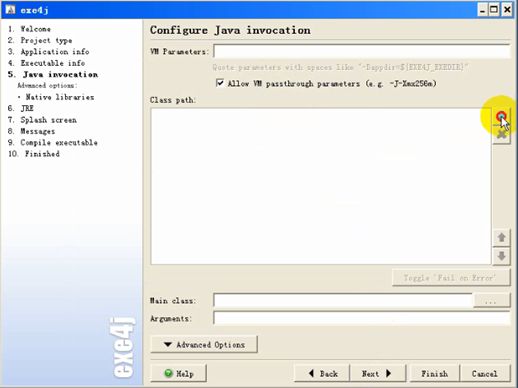Viewport: 518px width, 388px height.
Task: Focus the Arguments input field
Action: point(362,318)
